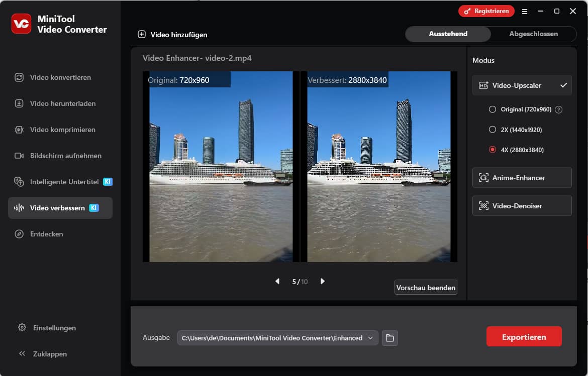Click the key icon in Registrieren button
Viewport: 588px width, 376px height.
(467, 11)
